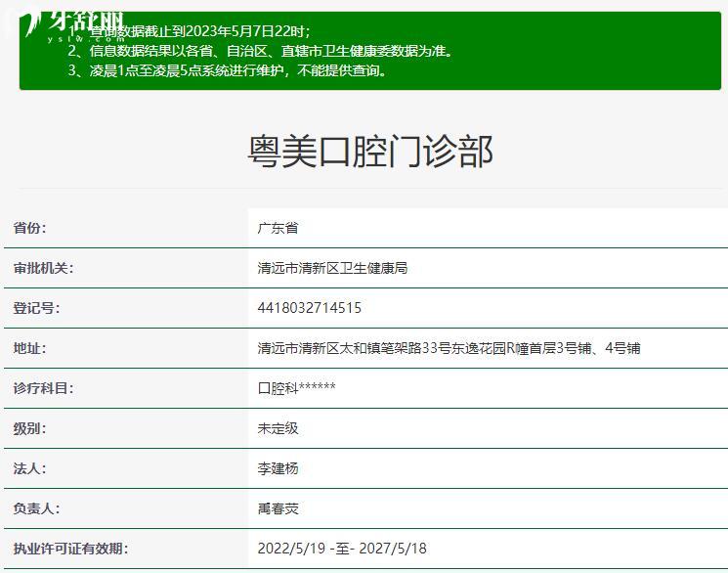Click the 级别 label
728x573 pixels.
29,428
